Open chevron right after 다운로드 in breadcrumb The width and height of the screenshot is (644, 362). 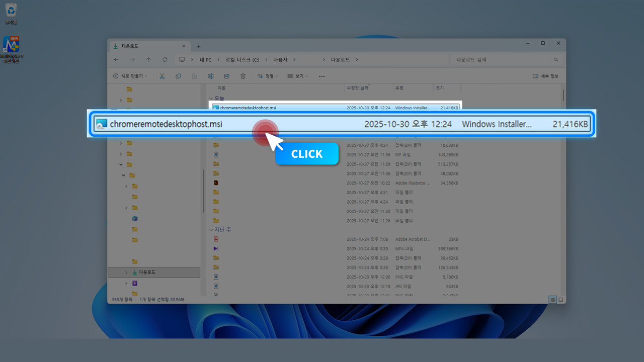(357, 60)
